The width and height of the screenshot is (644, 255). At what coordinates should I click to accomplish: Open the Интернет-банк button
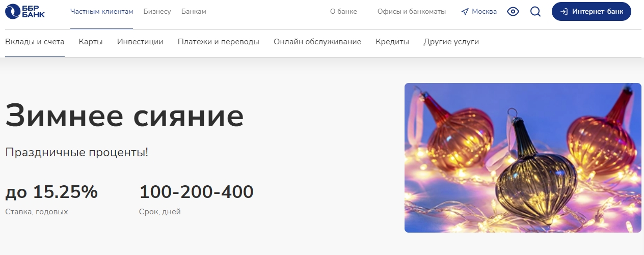pos(592,12)
